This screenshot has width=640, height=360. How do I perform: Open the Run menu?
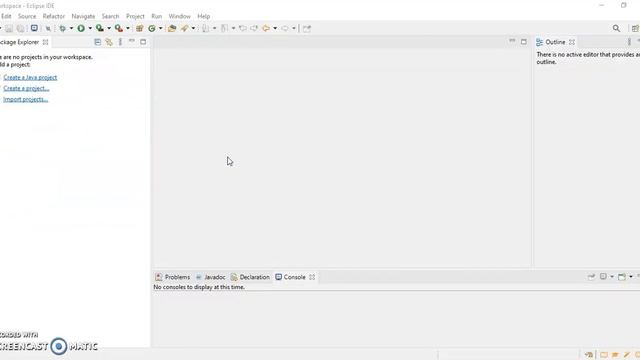pyautogui.click(x=157, y=16)
